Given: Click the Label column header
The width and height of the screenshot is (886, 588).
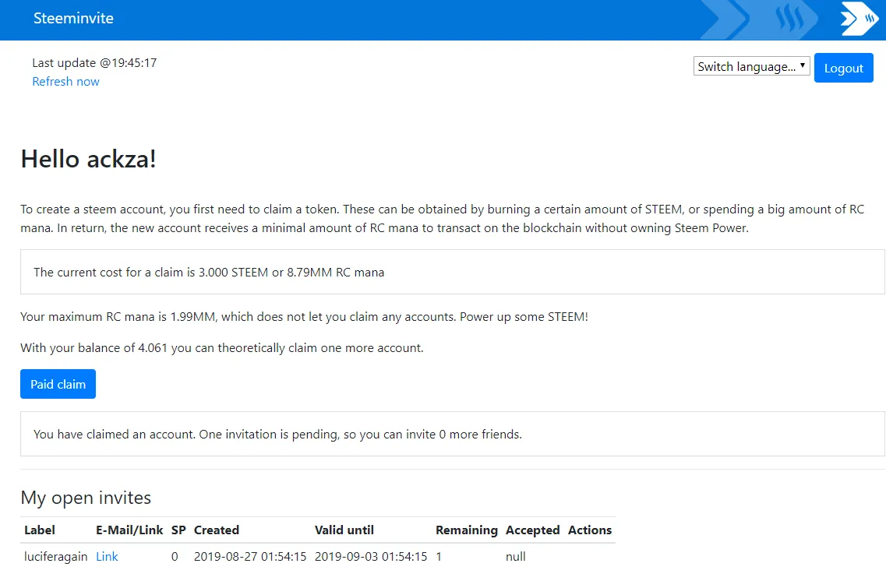Looking at the screenshot, I should [x=40, y=530].
